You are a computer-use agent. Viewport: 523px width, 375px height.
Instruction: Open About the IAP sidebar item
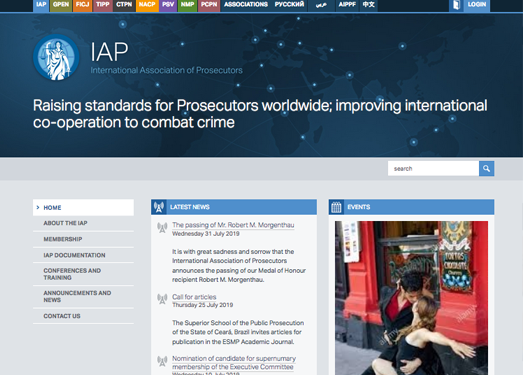coord(83,223)
